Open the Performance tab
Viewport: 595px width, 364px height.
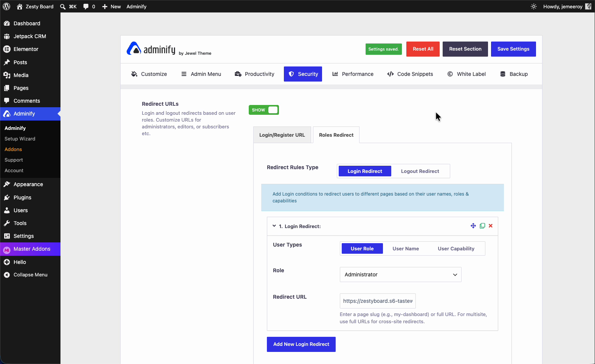(353, 74)
